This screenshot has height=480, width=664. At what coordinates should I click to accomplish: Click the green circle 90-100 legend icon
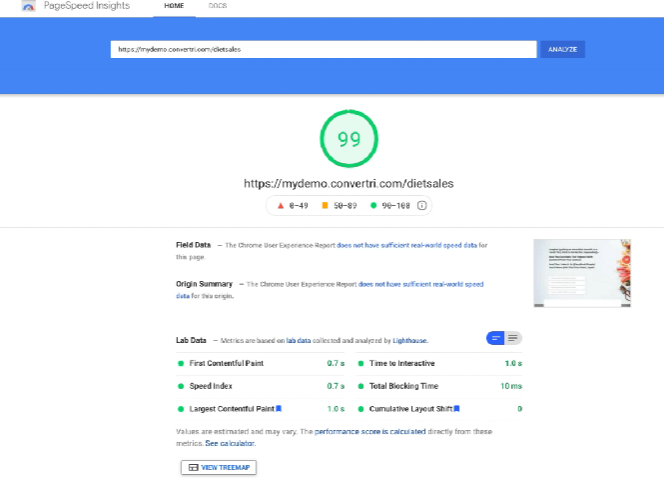click(x=373, y=205)
